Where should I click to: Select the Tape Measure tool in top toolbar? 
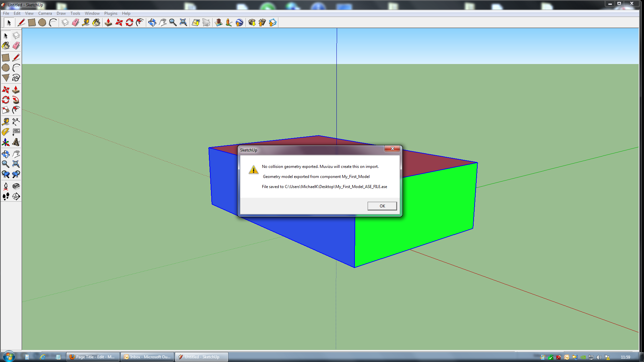86,22
